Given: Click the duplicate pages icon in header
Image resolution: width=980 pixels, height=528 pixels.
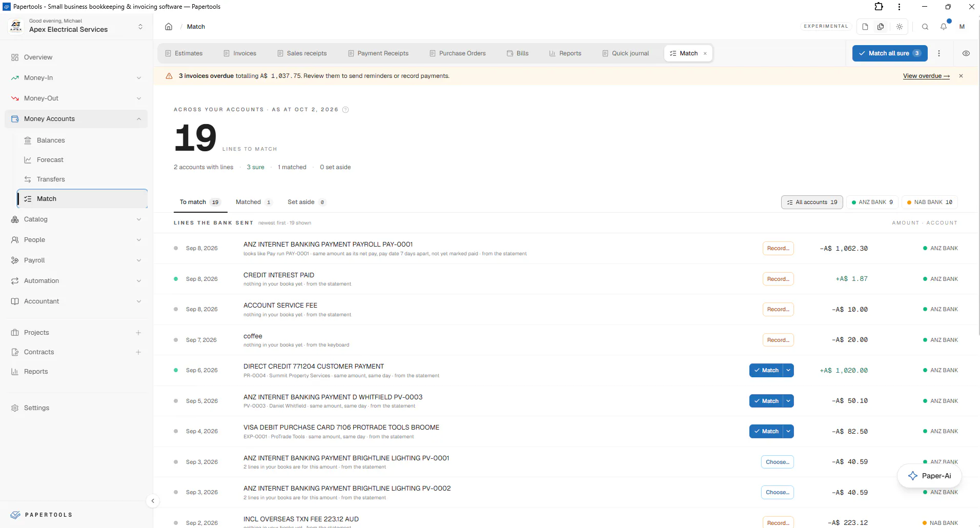Looking at the screenshot, I should pos(881,27).
